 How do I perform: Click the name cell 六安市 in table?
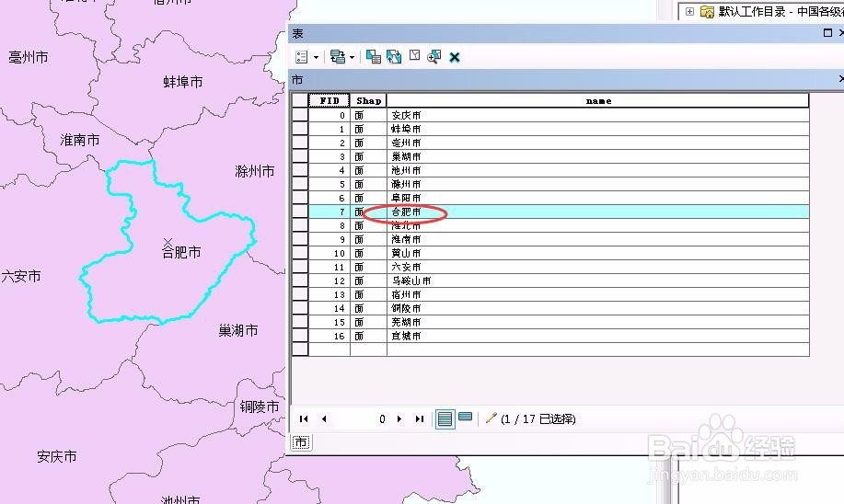coord(598,267)
